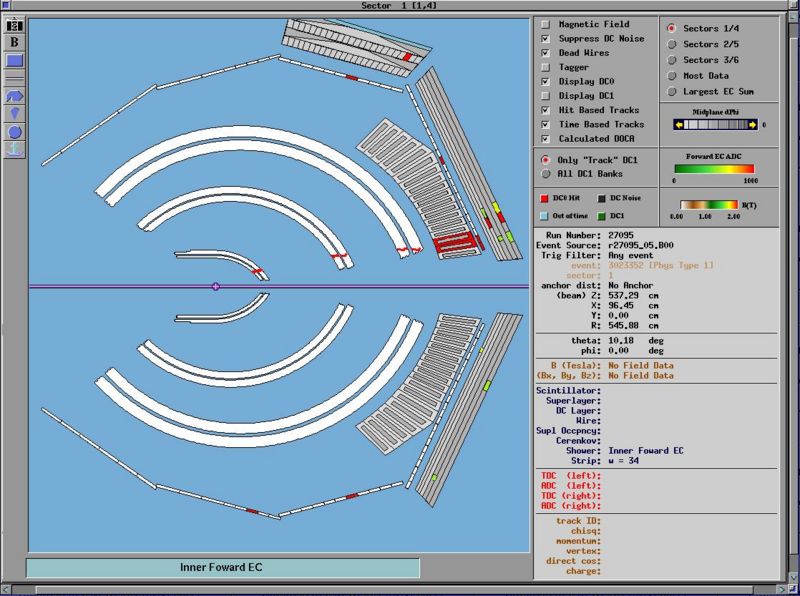The width and height of the screenshot is (800, 596).
Task: Click red hit segments in upper Cerenkov detector
Action: [x=454, y=243]
